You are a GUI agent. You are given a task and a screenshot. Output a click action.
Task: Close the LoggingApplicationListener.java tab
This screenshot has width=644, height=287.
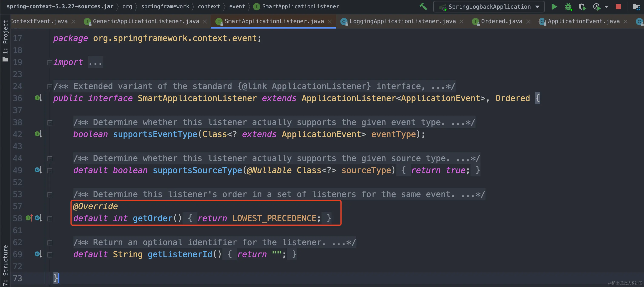(461, 22)
